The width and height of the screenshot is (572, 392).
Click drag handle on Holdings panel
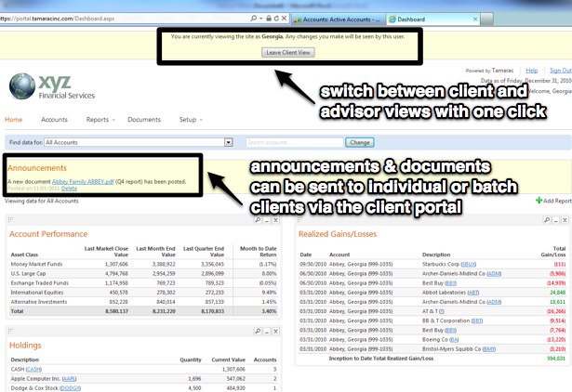[10, 331]
